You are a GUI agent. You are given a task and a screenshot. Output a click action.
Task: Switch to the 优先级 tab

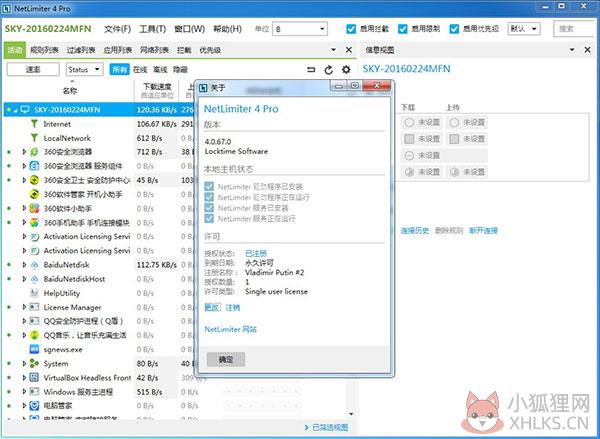coord(210,50)
